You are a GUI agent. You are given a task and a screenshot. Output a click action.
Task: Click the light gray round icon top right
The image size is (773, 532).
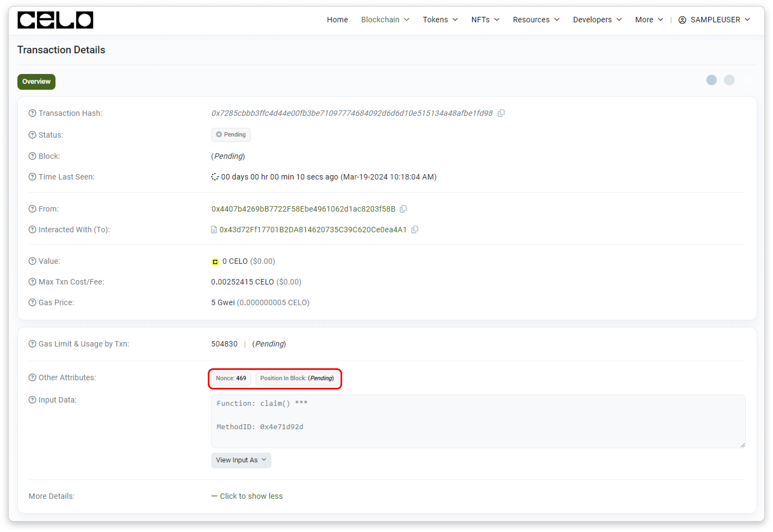729,80
